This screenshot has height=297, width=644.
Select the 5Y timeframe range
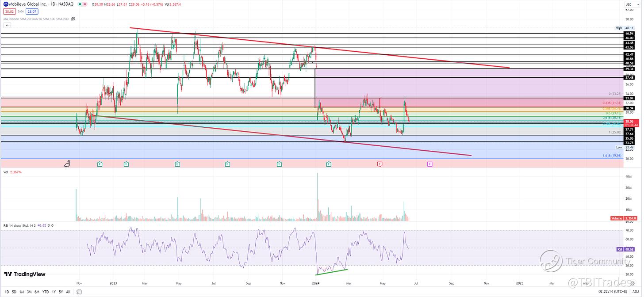coord(61,292)
